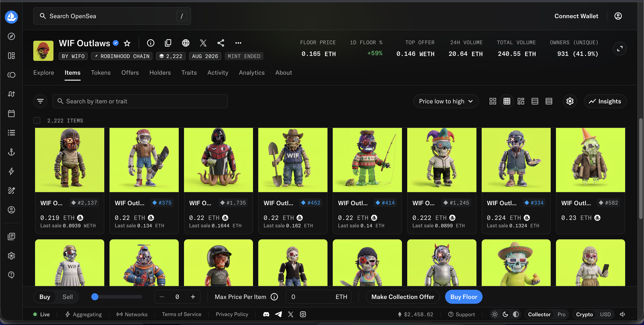Switch to the Tokens tab
This screenshot has width=644, height=325.
(101, 72)
